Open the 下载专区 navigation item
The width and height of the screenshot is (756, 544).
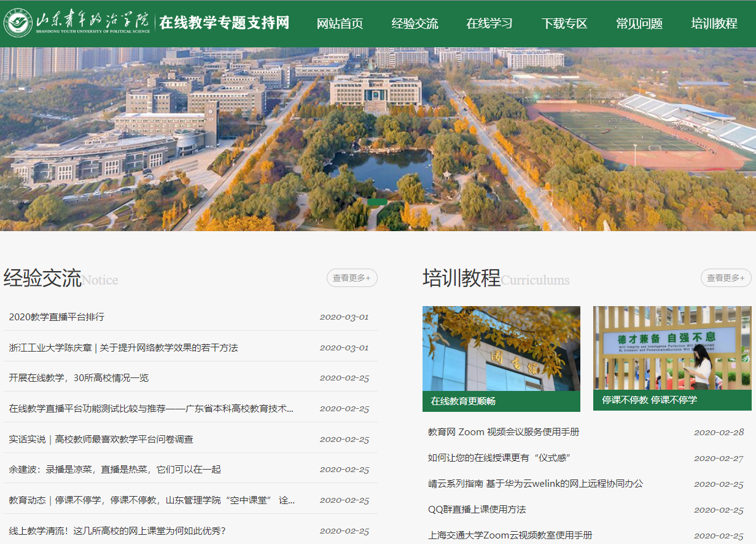pos(564,24)
